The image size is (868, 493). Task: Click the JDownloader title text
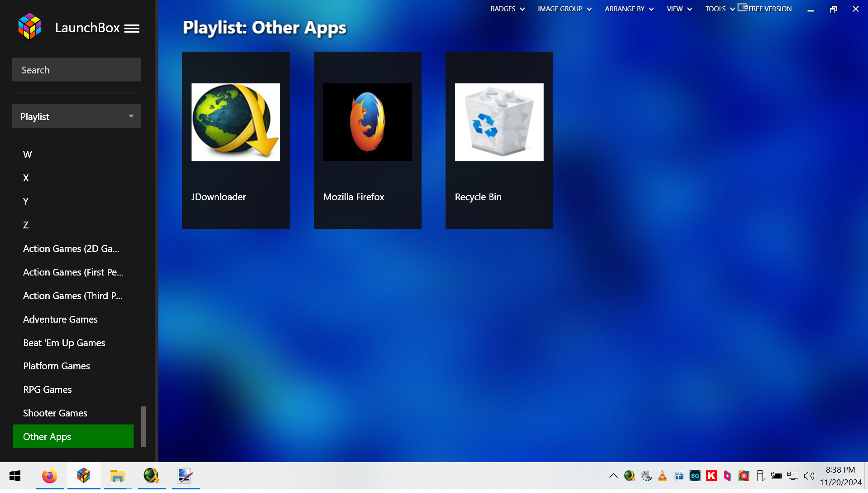click(x=219, y=197)
